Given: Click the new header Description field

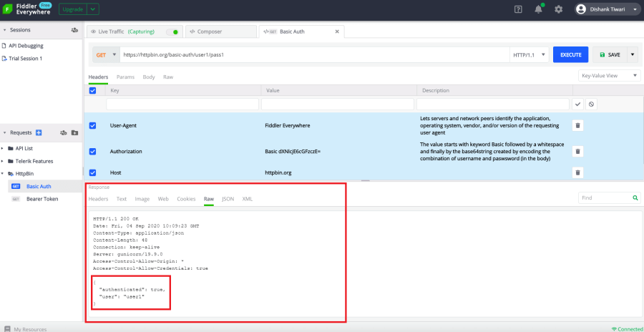Looking at the screenshot, I should [493, 104].
